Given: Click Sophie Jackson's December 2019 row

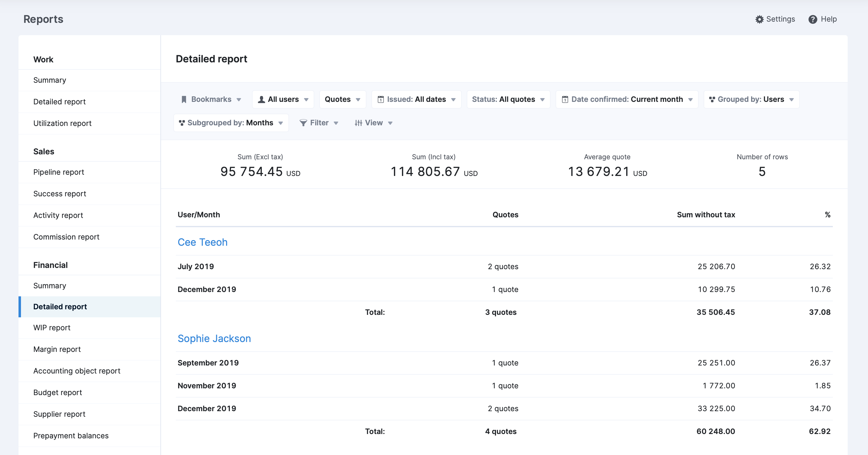Looking at the screenshot, I should pos(504,409).
